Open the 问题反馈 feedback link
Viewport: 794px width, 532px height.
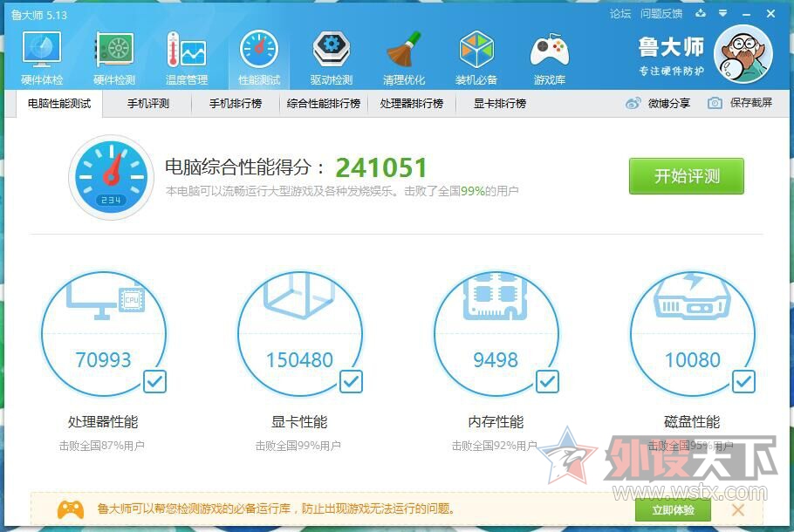661,14
